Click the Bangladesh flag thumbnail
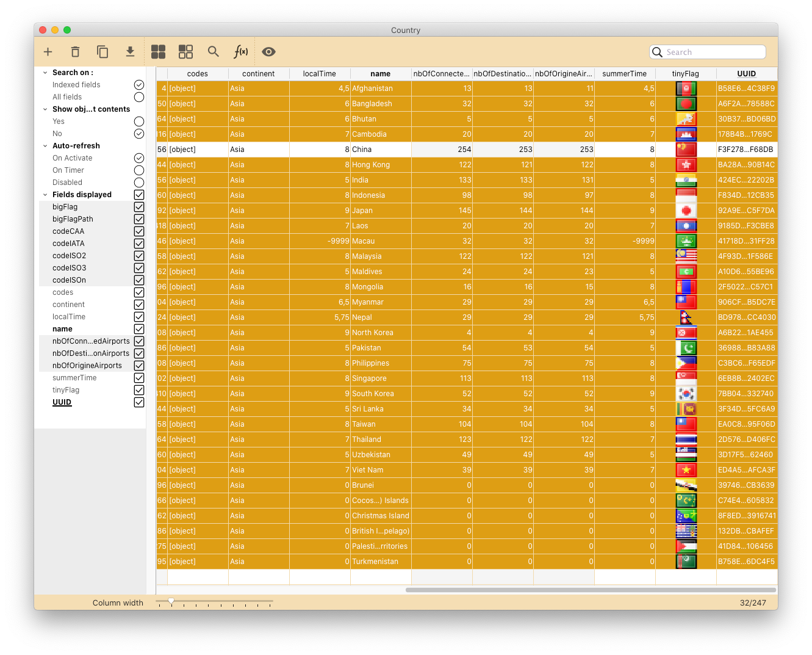The image size is (812, 655). coord(686,104)
